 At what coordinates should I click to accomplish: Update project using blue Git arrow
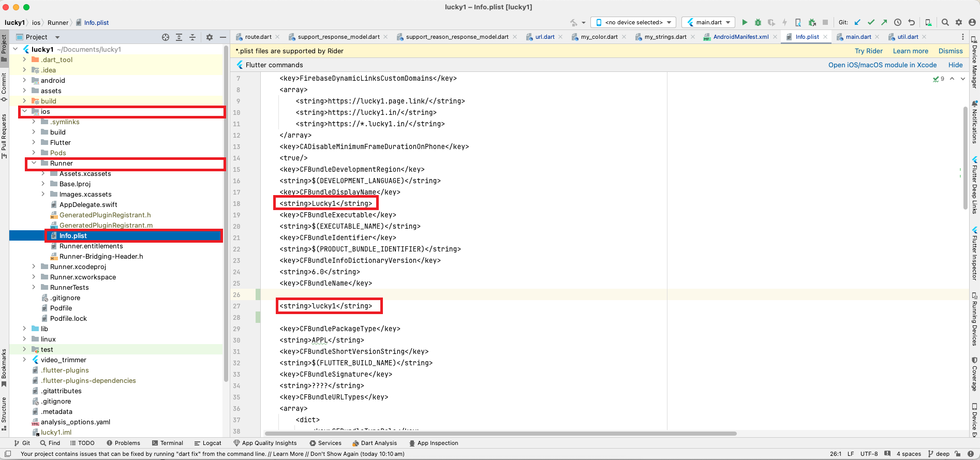coord(857,22)
